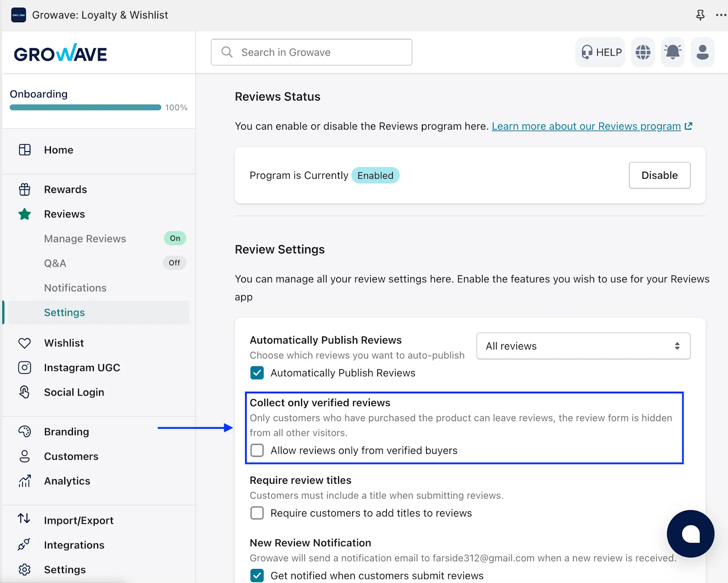Open Reviews section in sidebar
728x583 pixels.
(65, 214)
